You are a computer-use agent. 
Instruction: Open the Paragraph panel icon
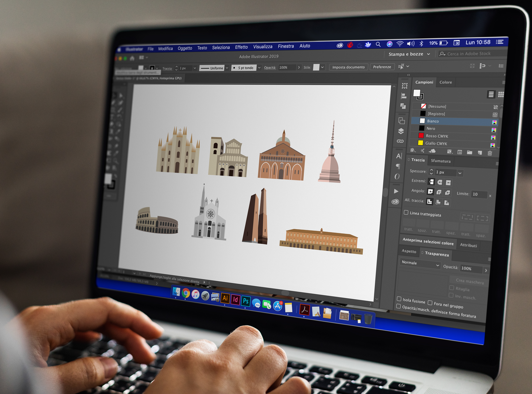pos(398,166)
